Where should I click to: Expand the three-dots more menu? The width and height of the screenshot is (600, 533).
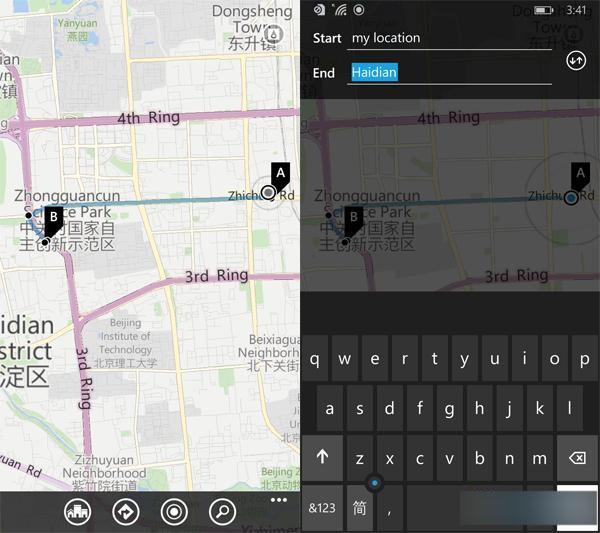coord(279,500)
